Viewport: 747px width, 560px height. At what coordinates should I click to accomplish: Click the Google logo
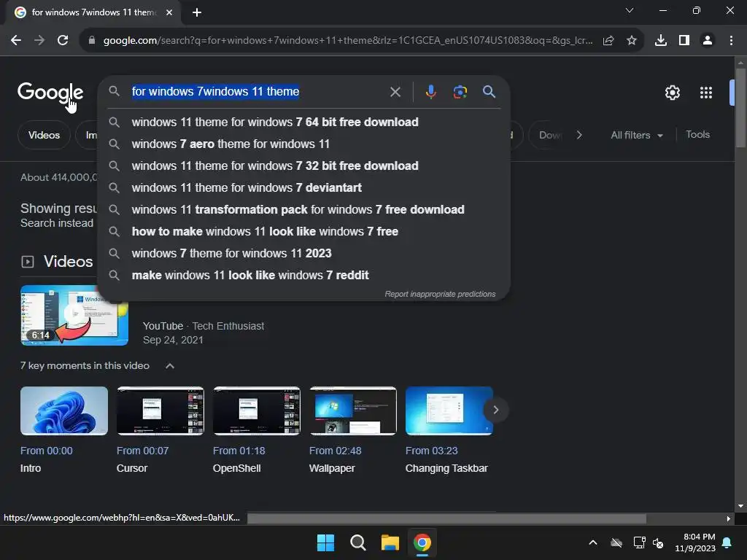tap(50, 92)
